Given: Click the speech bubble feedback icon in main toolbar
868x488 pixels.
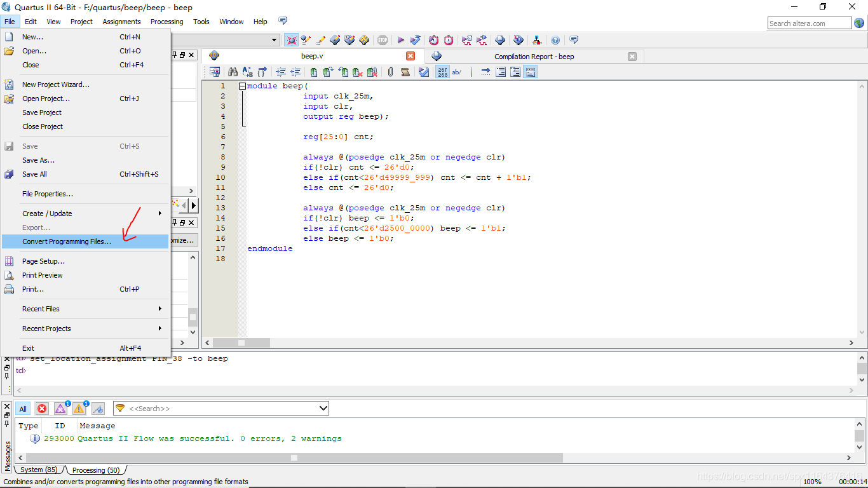Looking at the screenshot, I should 574,40.
